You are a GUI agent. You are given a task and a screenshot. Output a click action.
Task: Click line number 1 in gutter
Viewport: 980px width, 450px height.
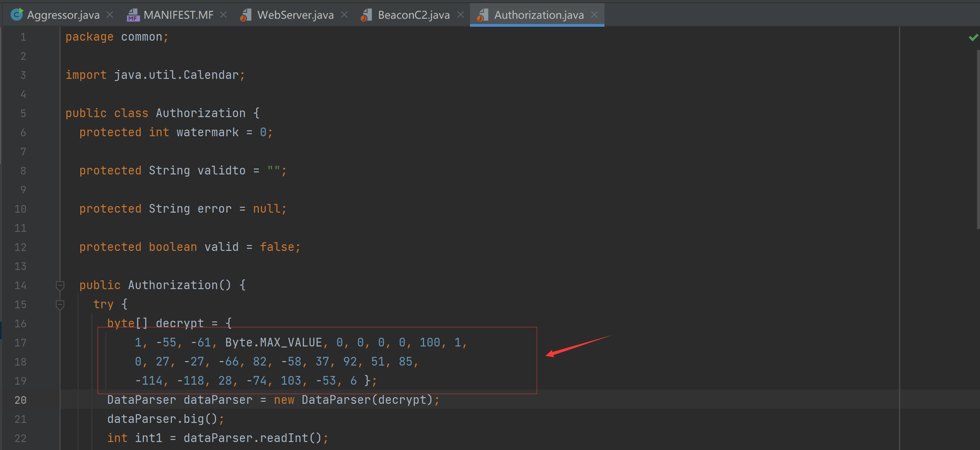point(23,37)
